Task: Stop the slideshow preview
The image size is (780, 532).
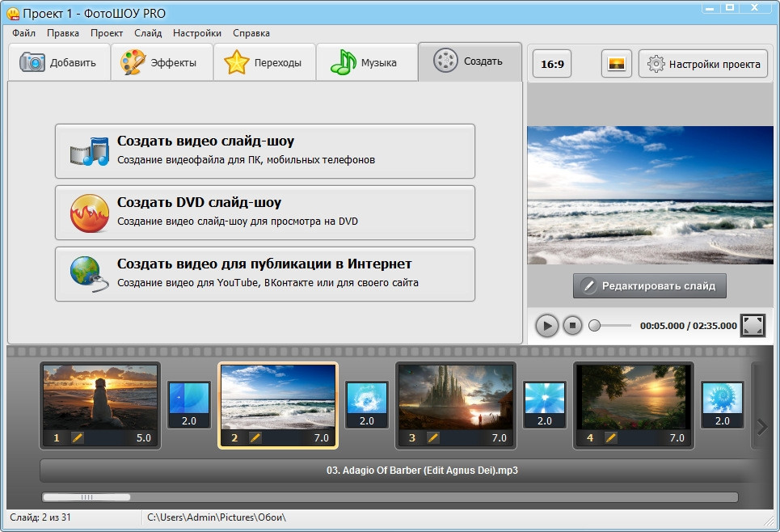Action: tap(572, 326)
